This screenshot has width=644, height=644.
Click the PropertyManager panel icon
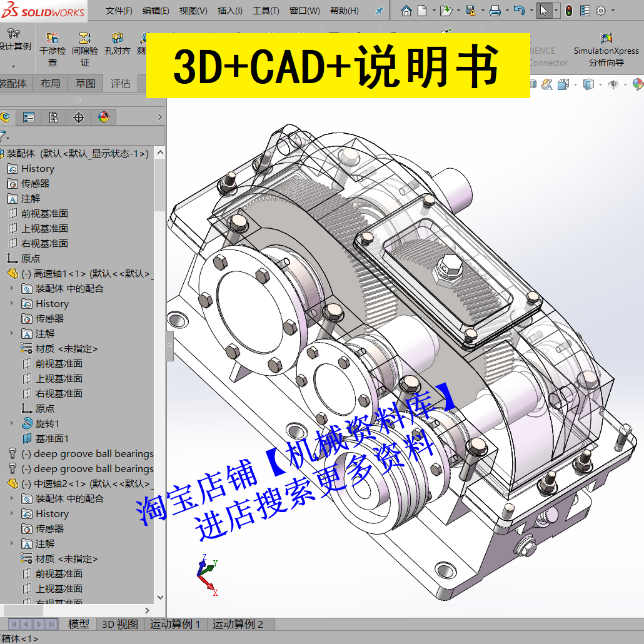click(28, 117)
